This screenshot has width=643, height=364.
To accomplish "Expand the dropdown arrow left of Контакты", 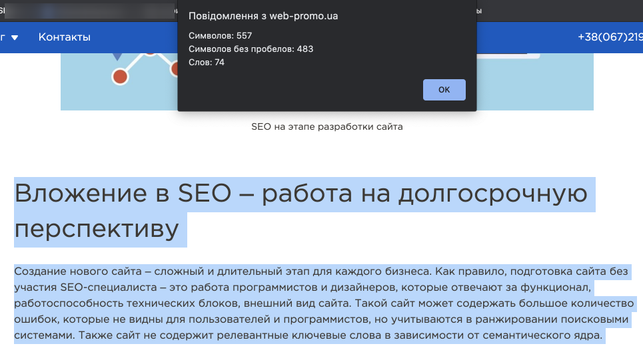I will click(x=15, y=37).
